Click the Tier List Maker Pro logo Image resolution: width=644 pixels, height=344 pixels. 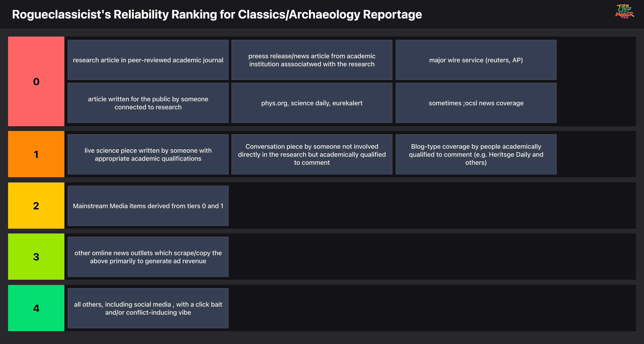[624, 12]
